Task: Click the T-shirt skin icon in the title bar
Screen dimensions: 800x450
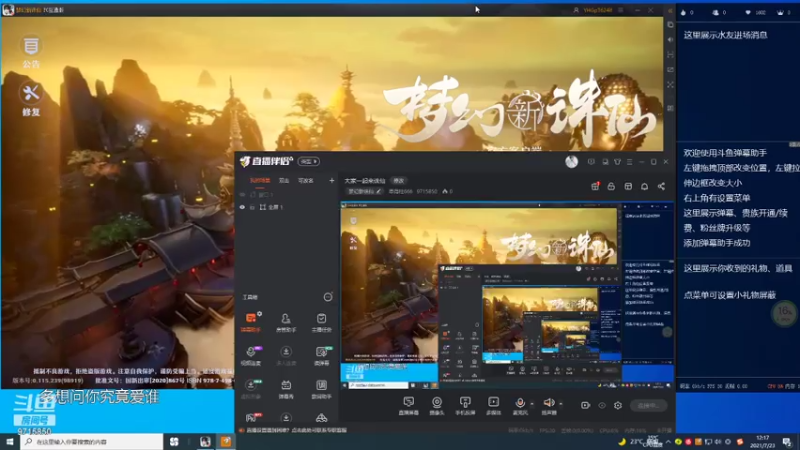Action: pyautogui.click(x=617, y=162)
